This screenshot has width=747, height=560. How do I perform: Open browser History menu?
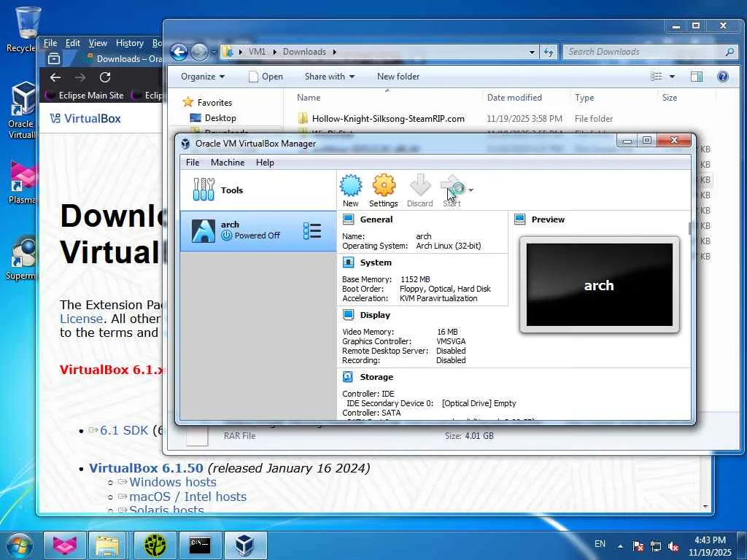click(x=130, y=43)
